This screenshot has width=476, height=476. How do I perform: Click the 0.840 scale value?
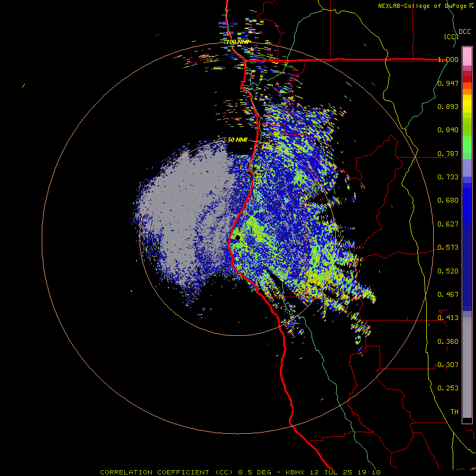[448, 130]
